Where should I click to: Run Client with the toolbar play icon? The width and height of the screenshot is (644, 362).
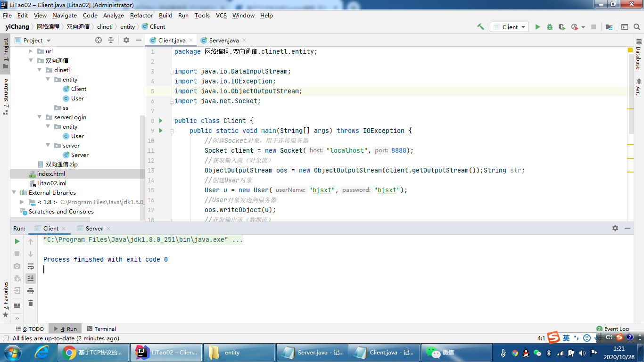(x=537, y=27)
